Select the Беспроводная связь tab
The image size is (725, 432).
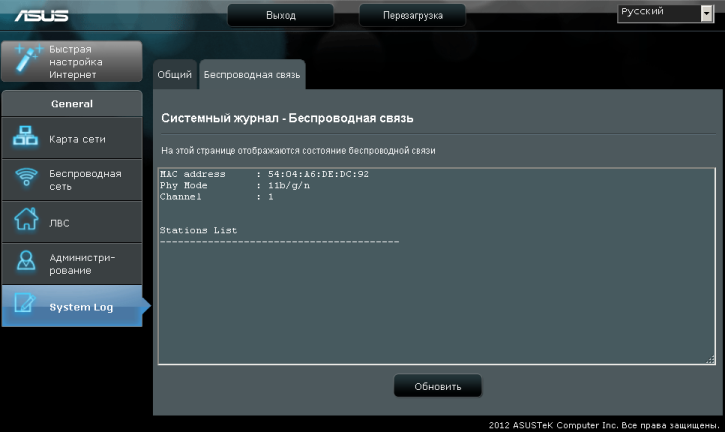[252, 74]
